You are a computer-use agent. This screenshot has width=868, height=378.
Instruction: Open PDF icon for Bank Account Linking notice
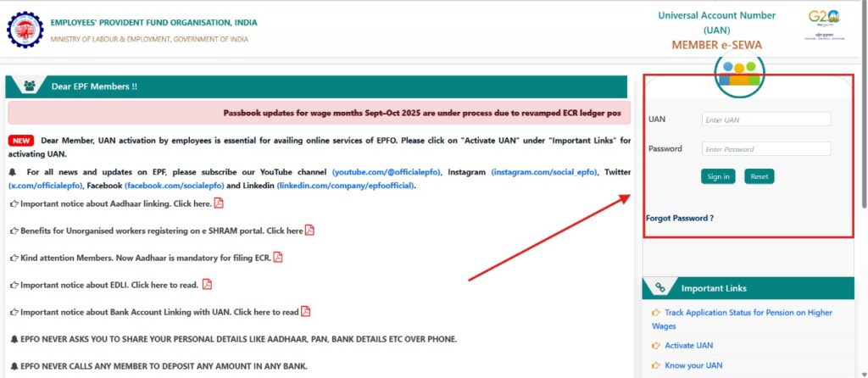pyautogui.click(x=305, y=311)
